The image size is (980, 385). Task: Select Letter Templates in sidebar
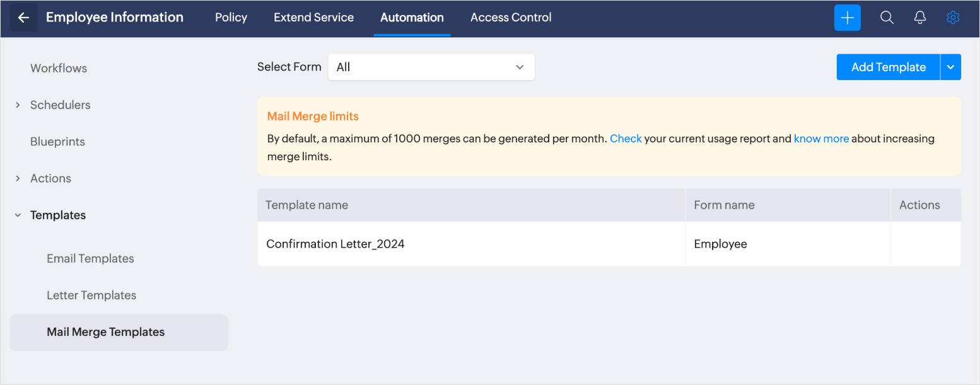click(91, 295)
